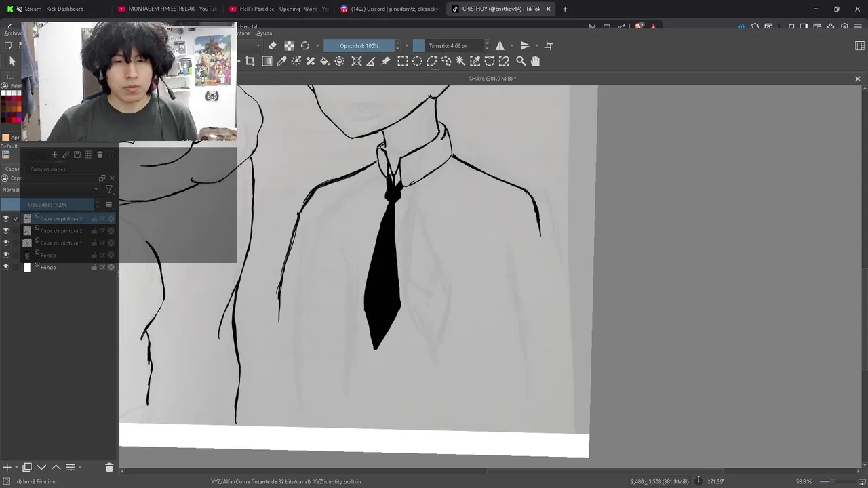Toggle the preserve alpha checkerboard icon
The height and width of the screenshot is (488, 868).
(x=289, y=45)
